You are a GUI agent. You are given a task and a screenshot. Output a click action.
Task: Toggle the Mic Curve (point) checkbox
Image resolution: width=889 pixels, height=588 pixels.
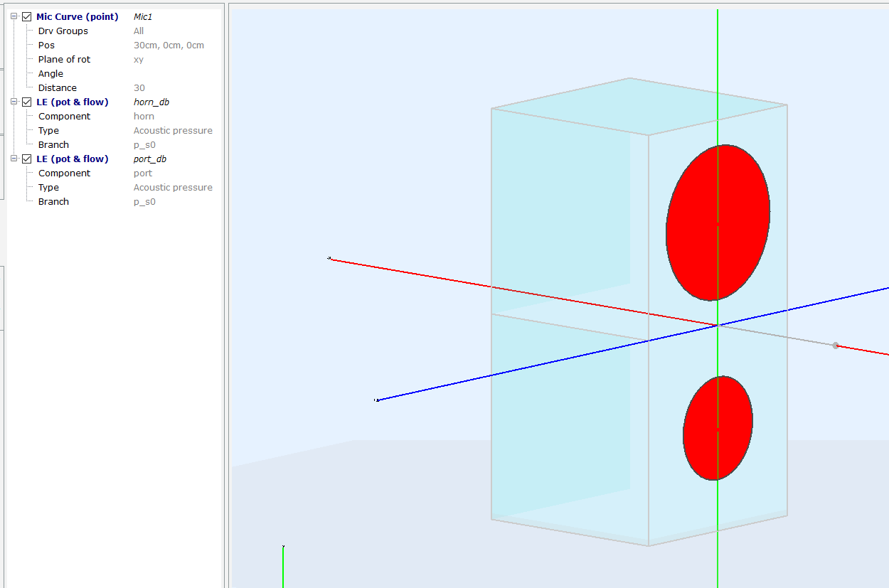[27, 16]
